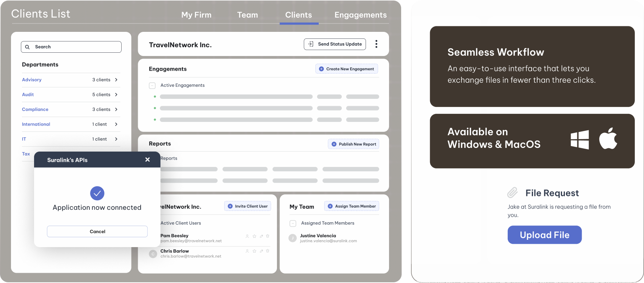
Task: Click the plus icon in Assign Team Member
Action: pos(330,206)
